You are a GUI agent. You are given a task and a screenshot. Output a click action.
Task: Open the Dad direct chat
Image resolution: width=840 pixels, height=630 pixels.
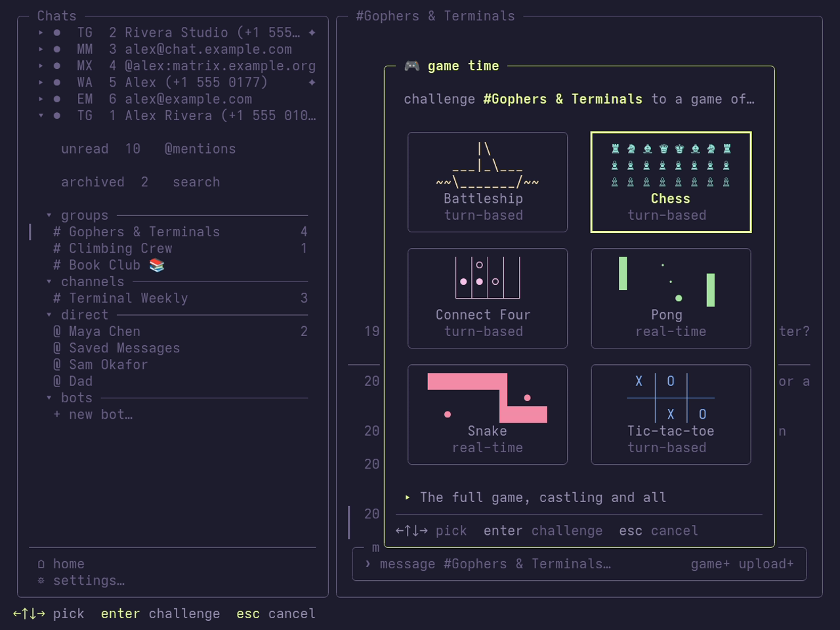tap(173, 381)
